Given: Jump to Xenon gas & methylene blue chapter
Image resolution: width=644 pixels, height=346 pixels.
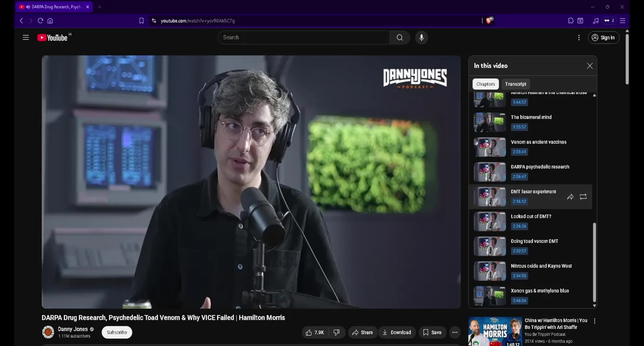Looking at the screenshot, I should click(530, 296).
